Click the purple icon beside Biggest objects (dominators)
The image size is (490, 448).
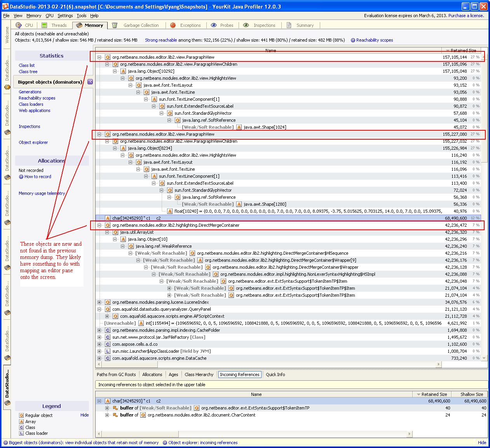[x=90, y=82]
